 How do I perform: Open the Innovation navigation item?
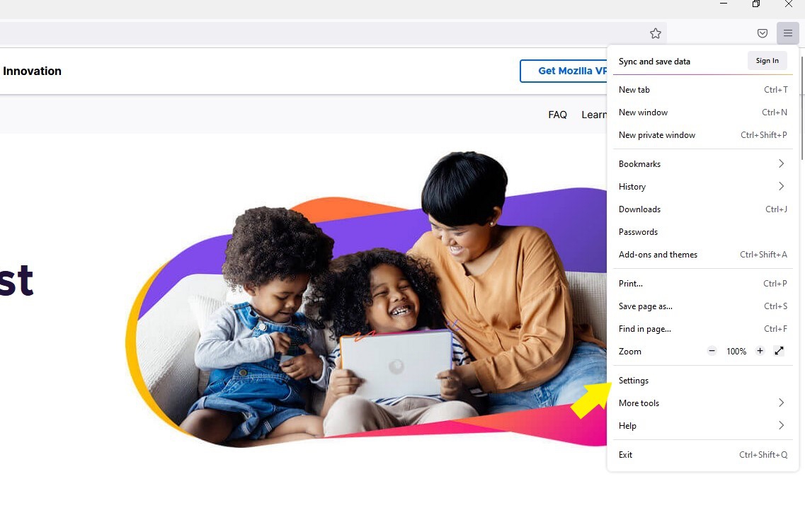pos(32,71)
